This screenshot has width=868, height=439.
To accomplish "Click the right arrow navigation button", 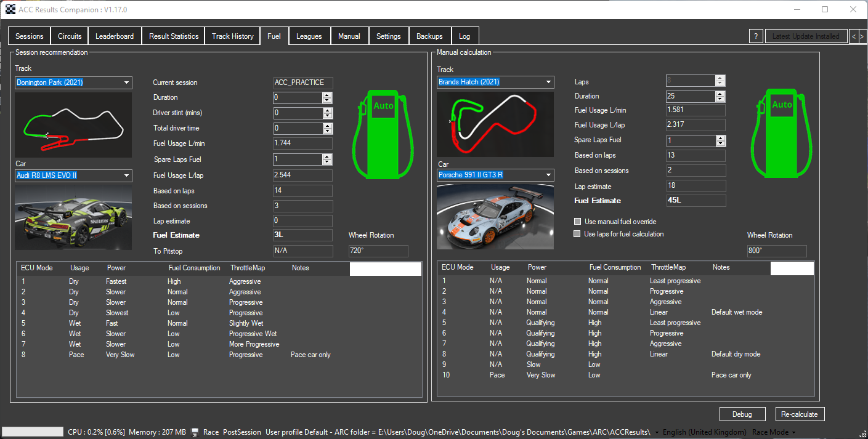I will (x=861, y=36).
